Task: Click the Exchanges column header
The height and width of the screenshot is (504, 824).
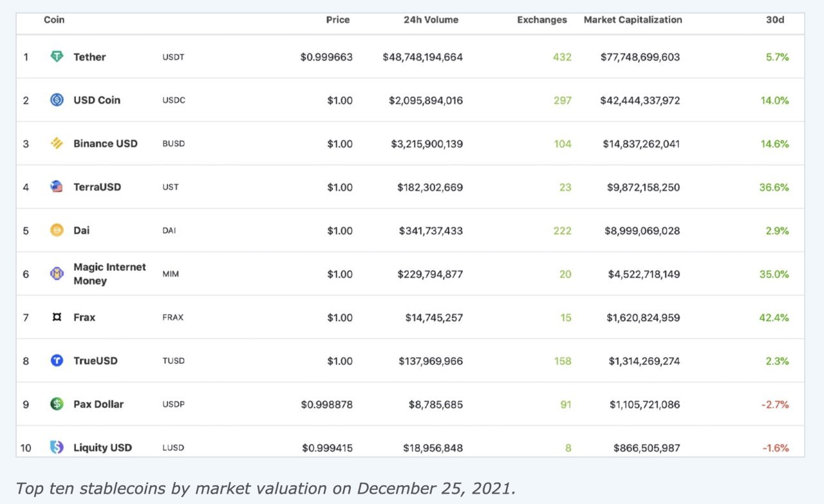Action: tap(541, 20)
